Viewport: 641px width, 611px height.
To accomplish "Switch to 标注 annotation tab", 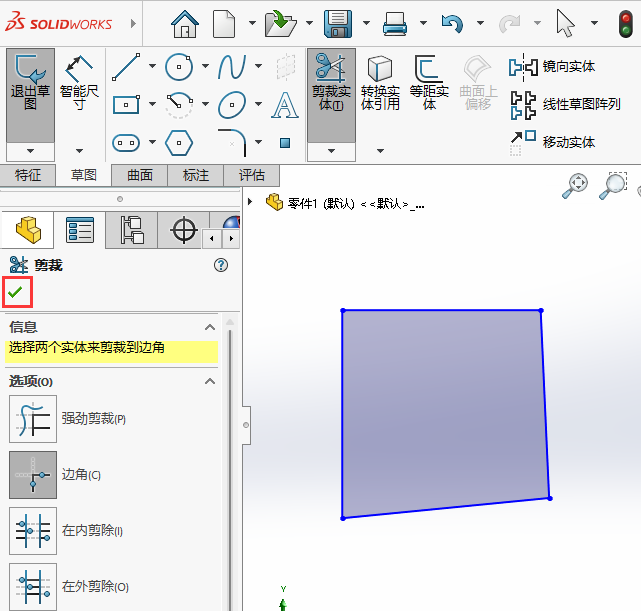I will 196,175.
